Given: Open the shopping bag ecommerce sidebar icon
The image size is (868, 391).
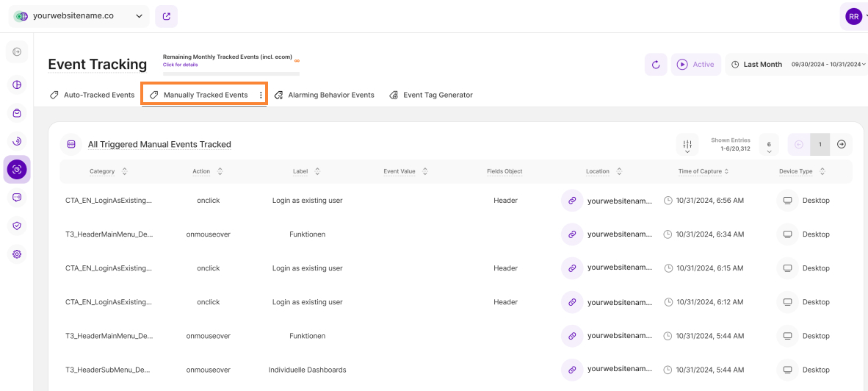Looking at the screenshot, I should point(17,113).
